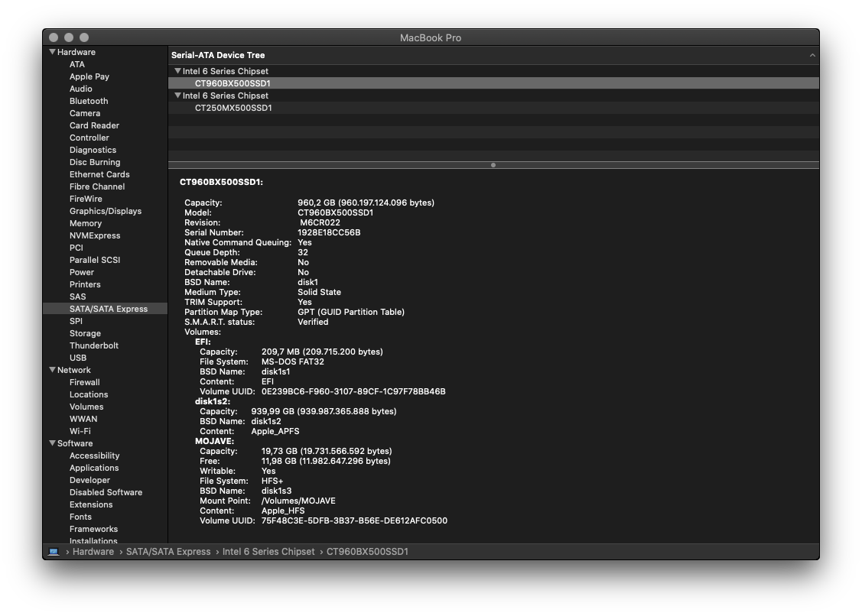
Task: Collapse the Software section triangle
Action: point(52,443)
